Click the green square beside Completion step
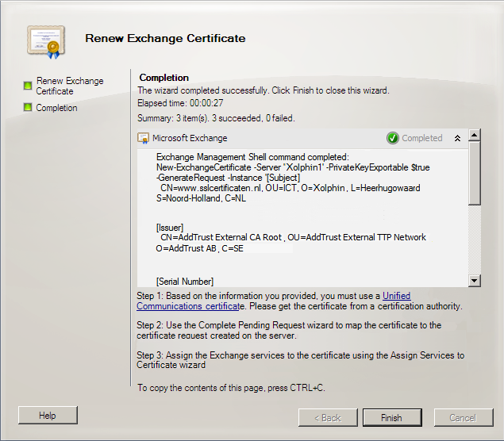This screenshot has height=441, width=504. [x=28, y=107]
